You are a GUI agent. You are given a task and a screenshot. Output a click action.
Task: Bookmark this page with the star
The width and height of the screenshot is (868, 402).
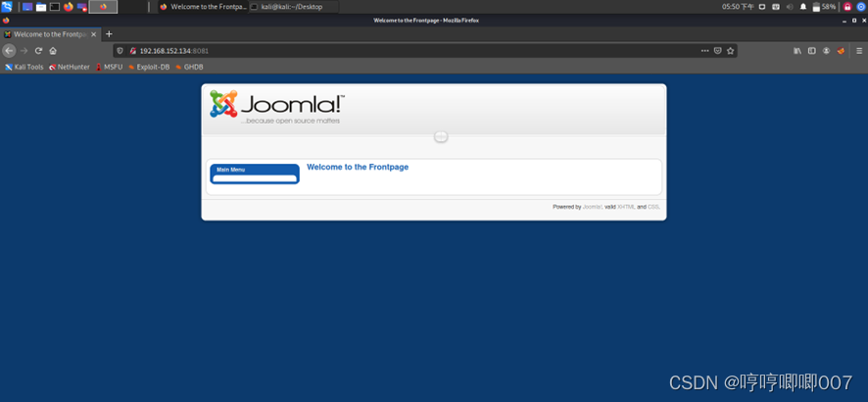730,50
